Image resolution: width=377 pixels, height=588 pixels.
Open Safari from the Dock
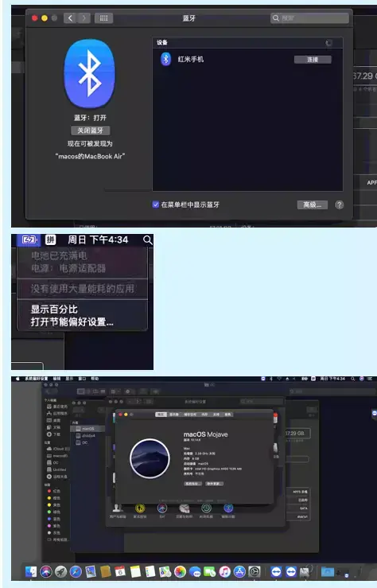tap(76, 571)
